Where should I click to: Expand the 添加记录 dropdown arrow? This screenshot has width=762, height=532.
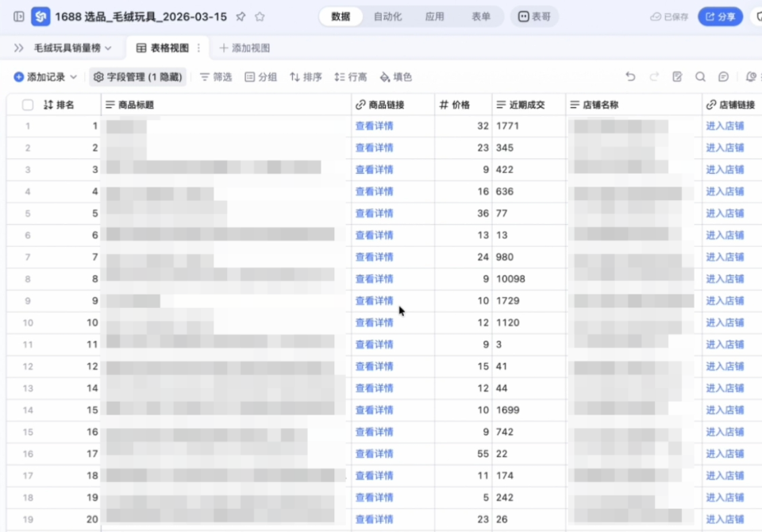click(x=74, y=77)
